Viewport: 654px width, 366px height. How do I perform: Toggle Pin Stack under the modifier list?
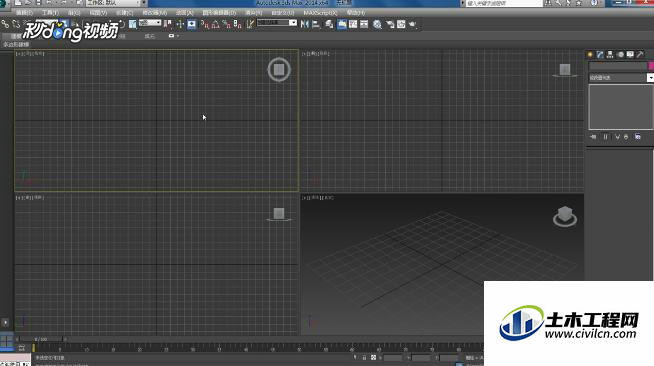(x=593, y=137)
